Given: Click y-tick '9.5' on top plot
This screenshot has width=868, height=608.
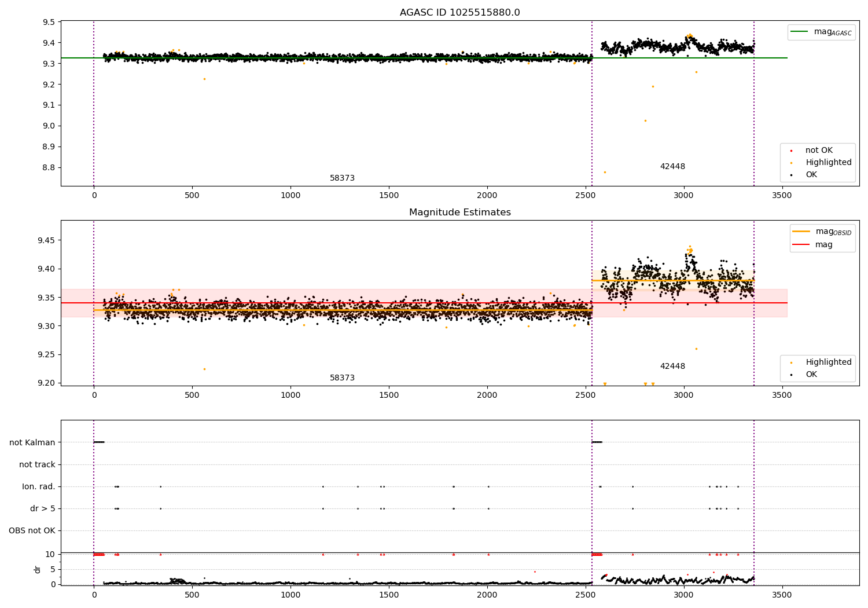Looking at the screenshot, I should (49, 22).
